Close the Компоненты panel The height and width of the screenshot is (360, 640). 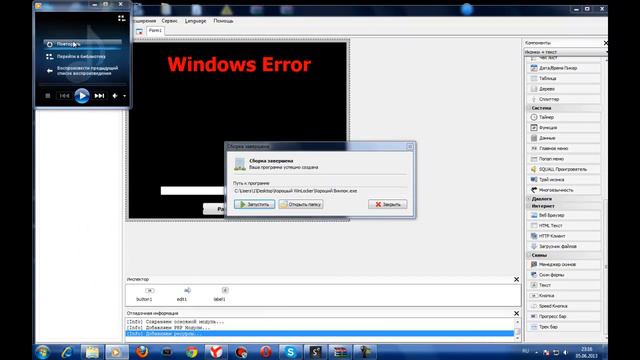605,43
